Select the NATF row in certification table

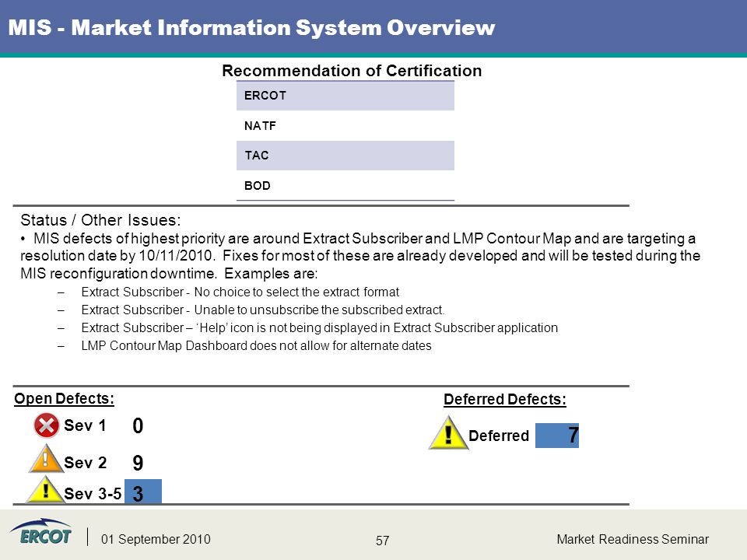[345, 126]
